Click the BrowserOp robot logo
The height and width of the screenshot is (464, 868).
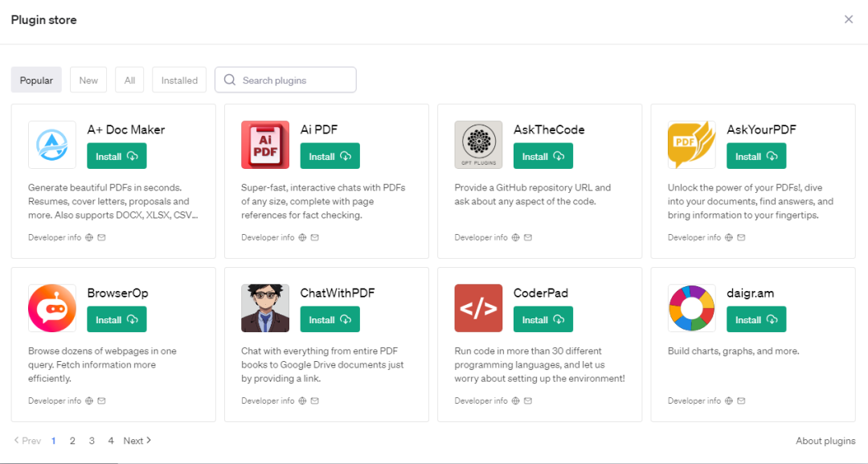52,308
